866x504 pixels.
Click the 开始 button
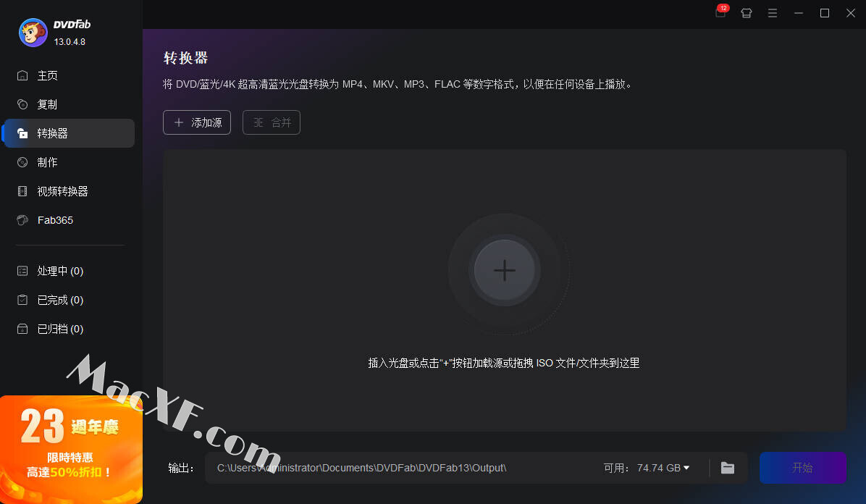(802, 468)
